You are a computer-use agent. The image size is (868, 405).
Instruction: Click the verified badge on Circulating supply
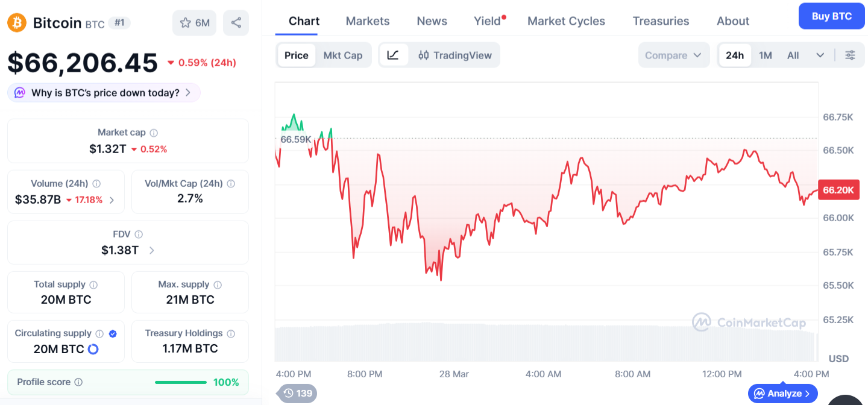[113, 333]
